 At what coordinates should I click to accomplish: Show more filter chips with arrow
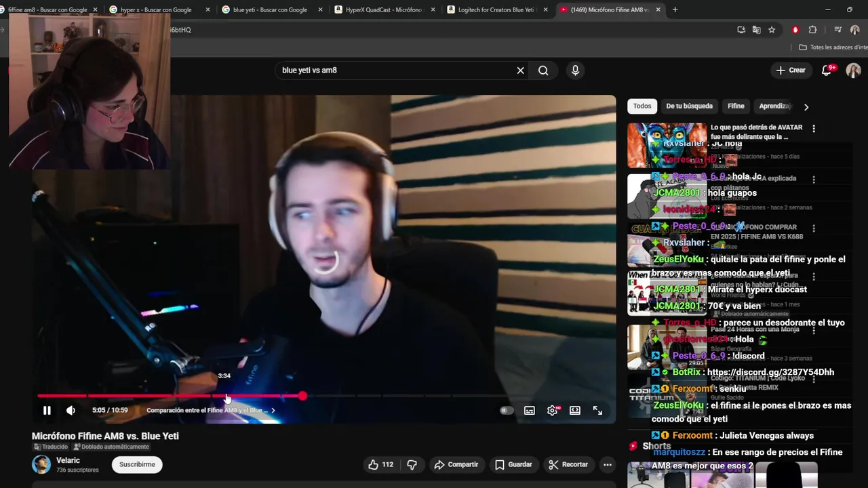[806, 107]
